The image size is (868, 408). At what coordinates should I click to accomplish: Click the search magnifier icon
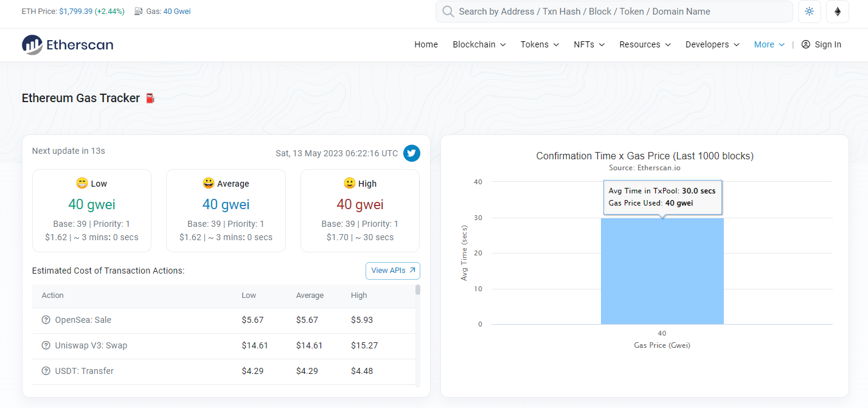click(448, 12)
